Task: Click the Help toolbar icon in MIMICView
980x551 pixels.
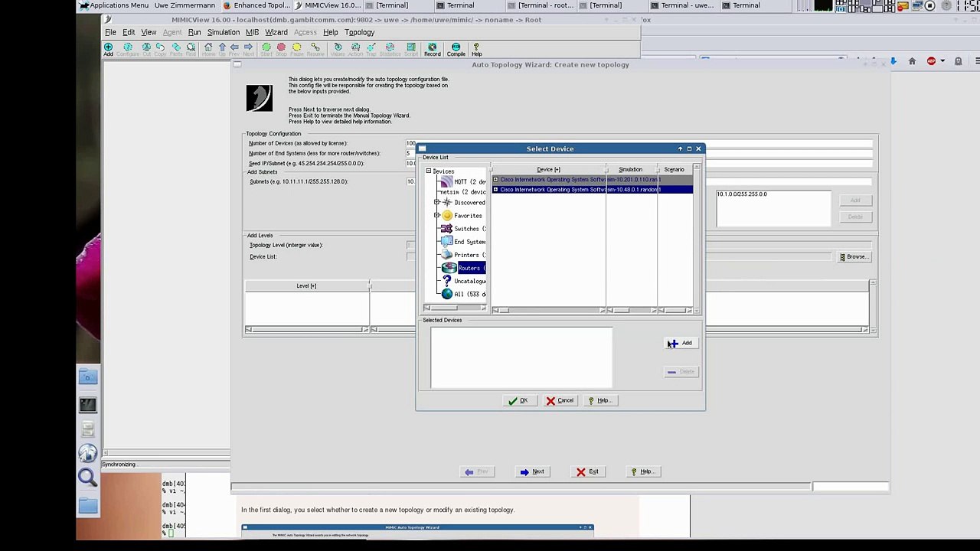Action: pyautogui.click(x=476, y=49)
